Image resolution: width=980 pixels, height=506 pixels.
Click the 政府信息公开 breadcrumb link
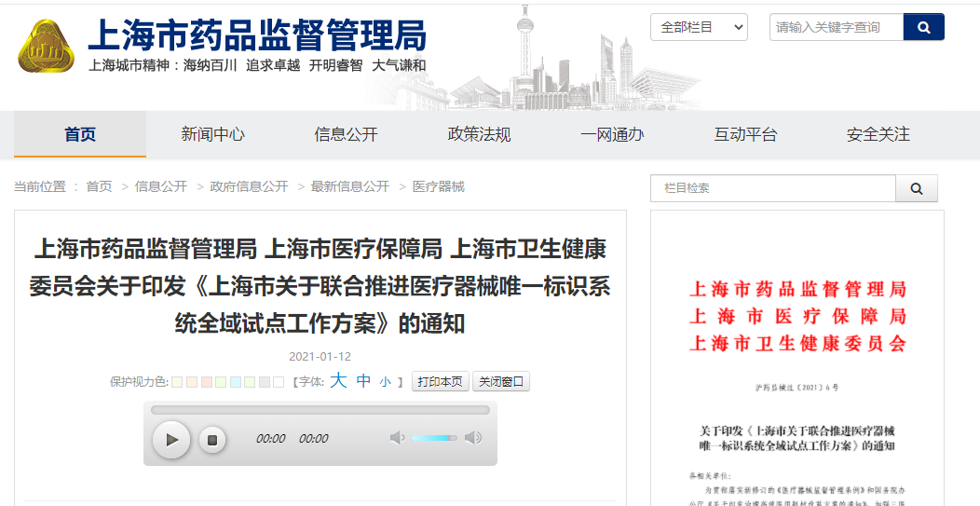click(x=249, y=186)
